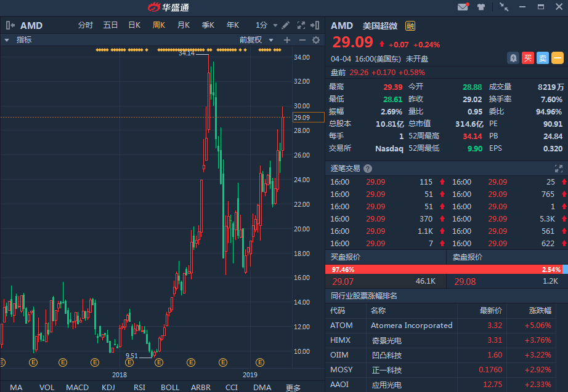Select the pencil drawing tool
Screen dimensions: 568x392
coord(285,25)
